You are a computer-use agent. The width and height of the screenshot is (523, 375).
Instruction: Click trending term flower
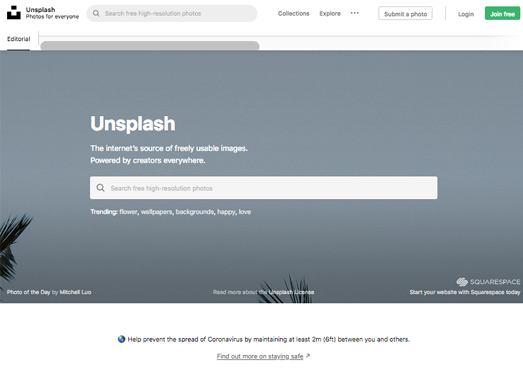(x=128, y=212)
